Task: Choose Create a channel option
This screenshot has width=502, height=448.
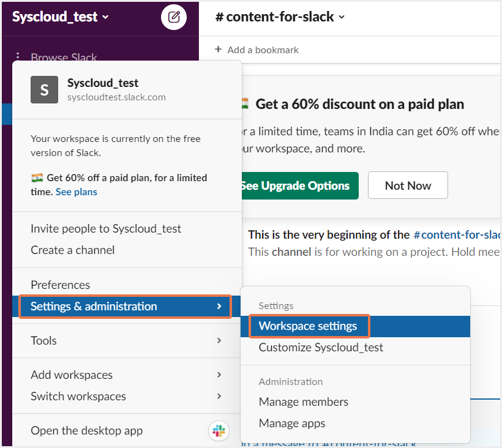Action: pyautogui.click(x=73, y=250)
